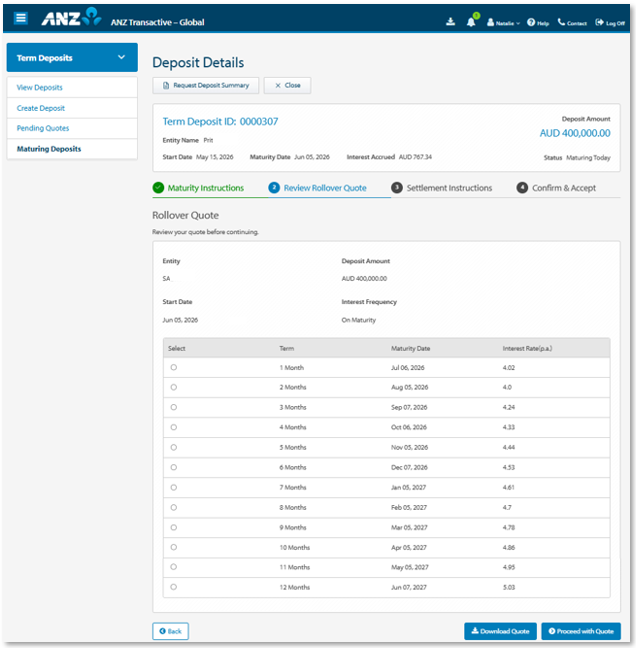The height and width of the screenshot is (648, 636).
Task: Click the Log Off icon
Action: click(599, 22)
